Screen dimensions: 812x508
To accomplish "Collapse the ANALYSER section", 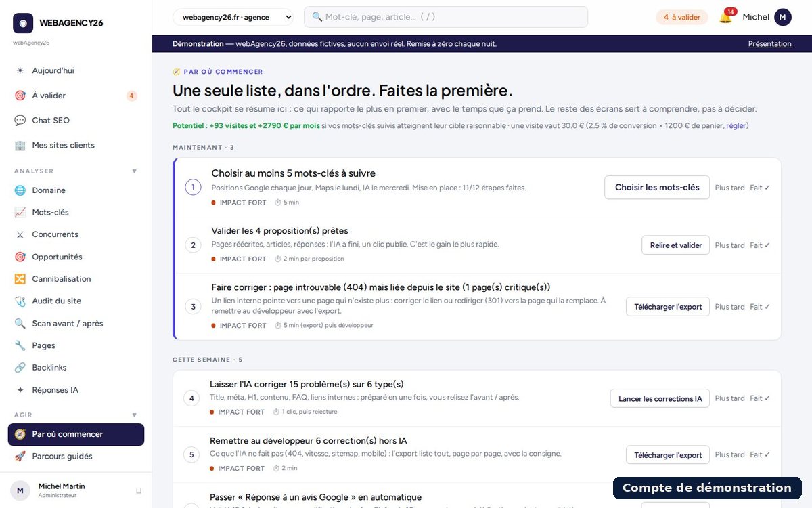I will (134, 171).
